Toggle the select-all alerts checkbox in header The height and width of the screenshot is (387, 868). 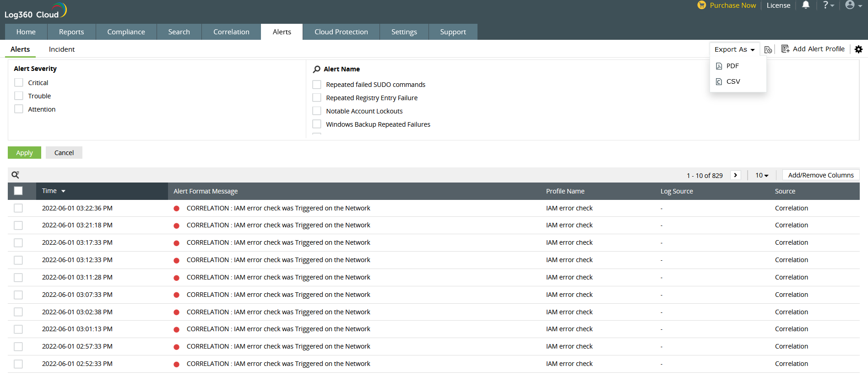click(18, 191)
